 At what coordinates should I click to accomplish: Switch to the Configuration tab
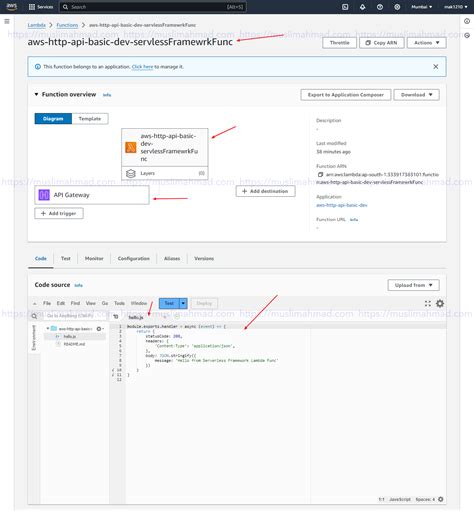pos(134,258)
